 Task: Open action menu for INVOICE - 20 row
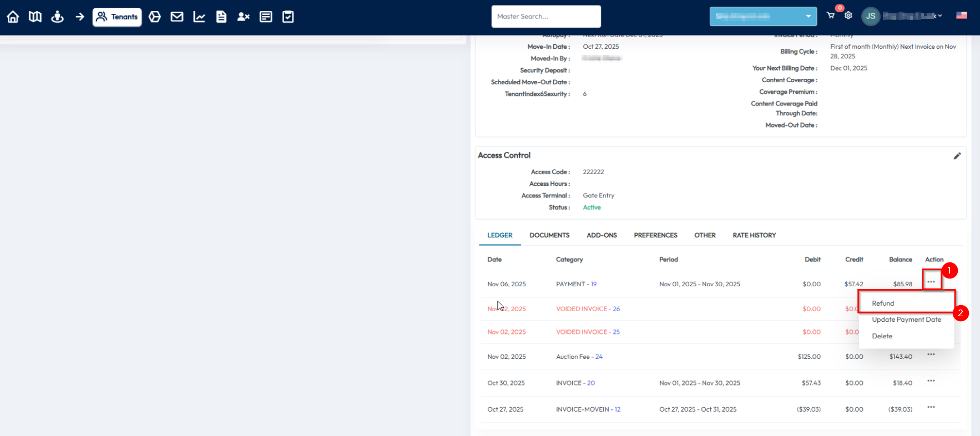(931, 381)
